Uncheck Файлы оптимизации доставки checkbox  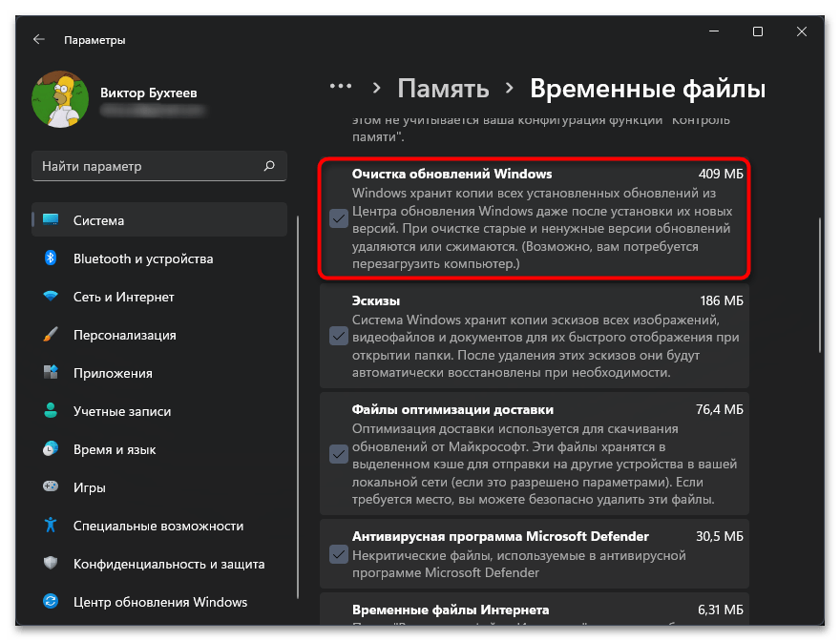click(x=339, y=454)
